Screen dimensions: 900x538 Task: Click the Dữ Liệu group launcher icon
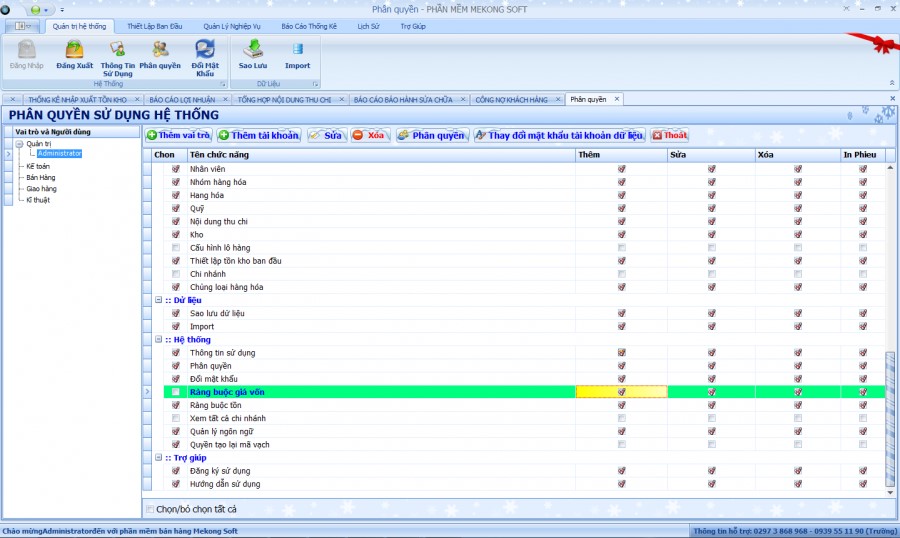(x=315, y=84)
